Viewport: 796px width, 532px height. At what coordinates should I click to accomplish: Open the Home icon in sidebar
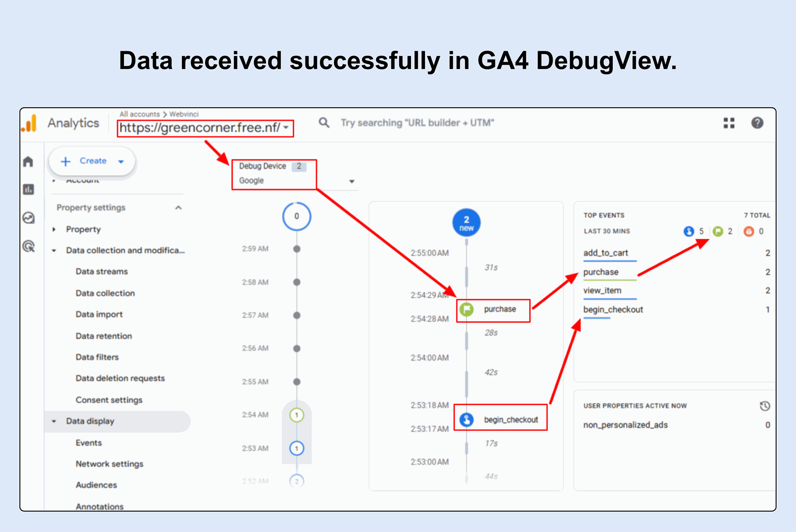tap(28, 162)
